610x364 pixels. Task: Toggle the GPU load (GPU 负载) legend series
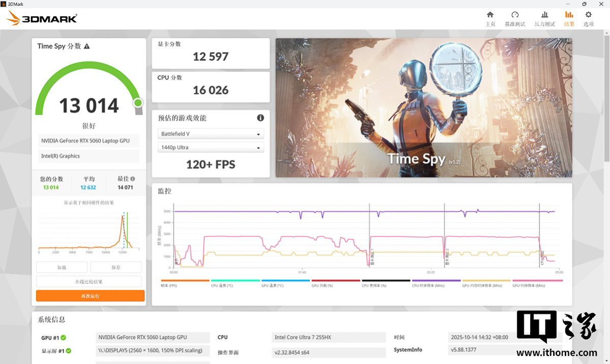coord(335,283)
